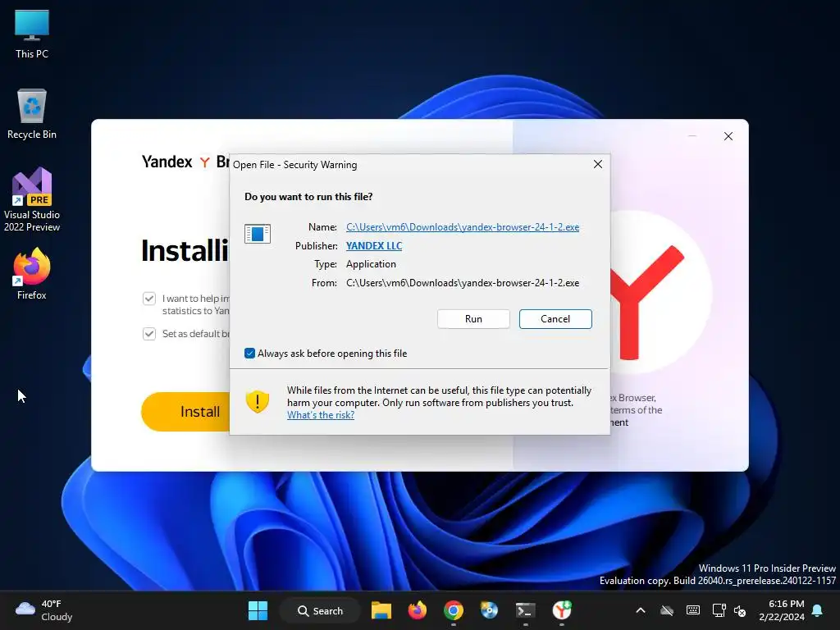Click the taskbar Search box
The width and height of the screenshot is (840, 630).
[320, 610]
